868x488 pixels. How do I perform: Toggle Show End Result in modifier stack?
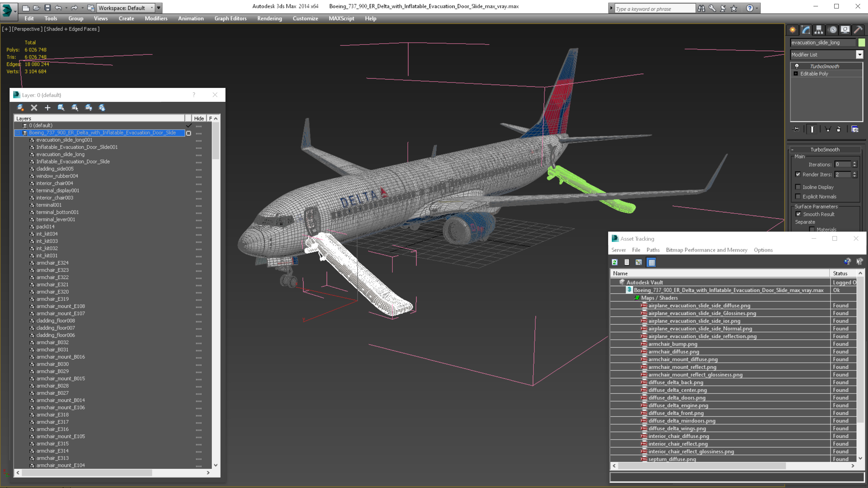812,129
